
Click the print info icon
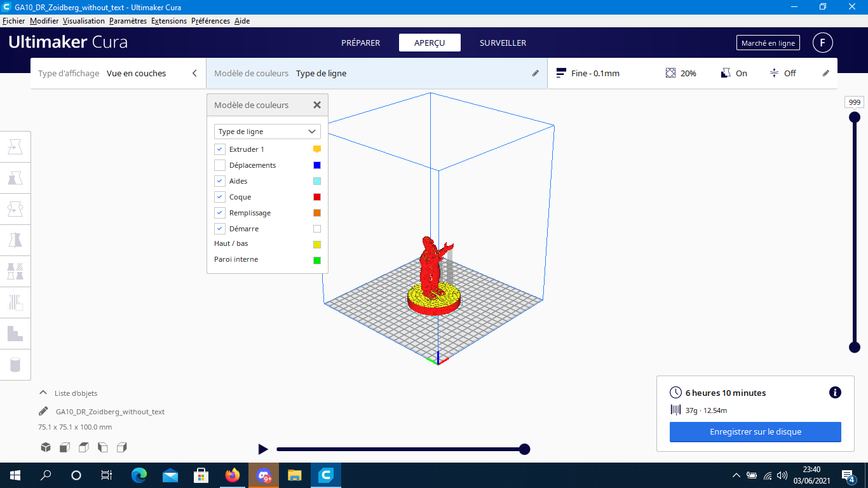[x=835, y=393]
